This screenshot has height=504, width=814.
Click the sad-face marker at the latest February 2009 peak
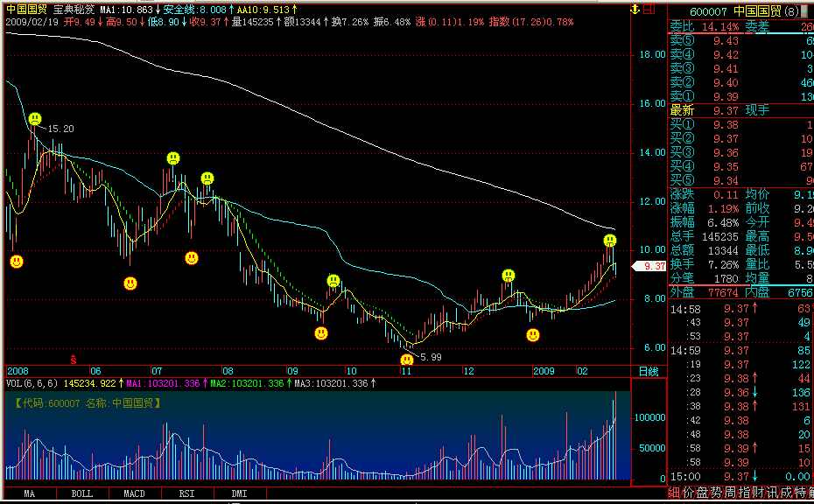click(610, 241)
